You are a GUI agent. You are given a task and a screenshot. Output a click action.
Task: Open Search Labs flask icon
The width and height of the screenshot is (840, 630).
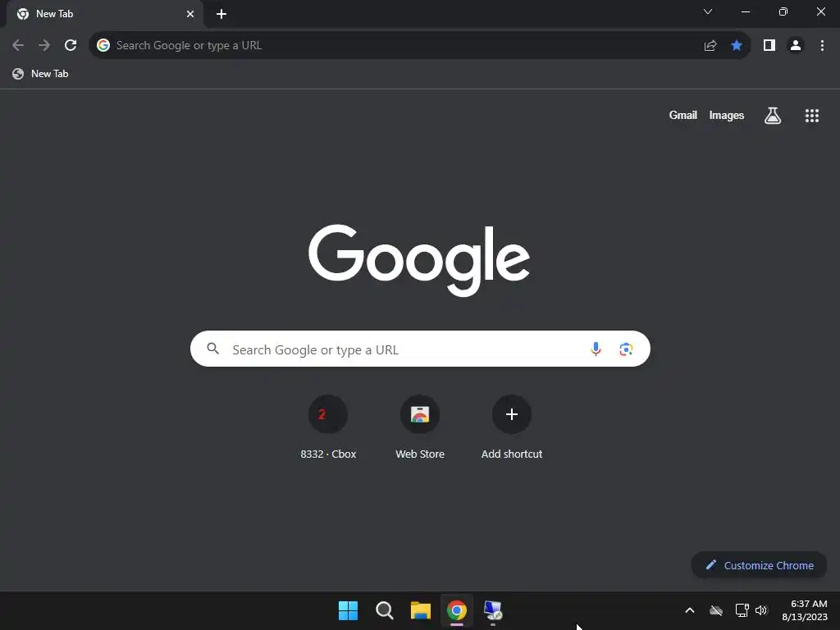point(773,115)
